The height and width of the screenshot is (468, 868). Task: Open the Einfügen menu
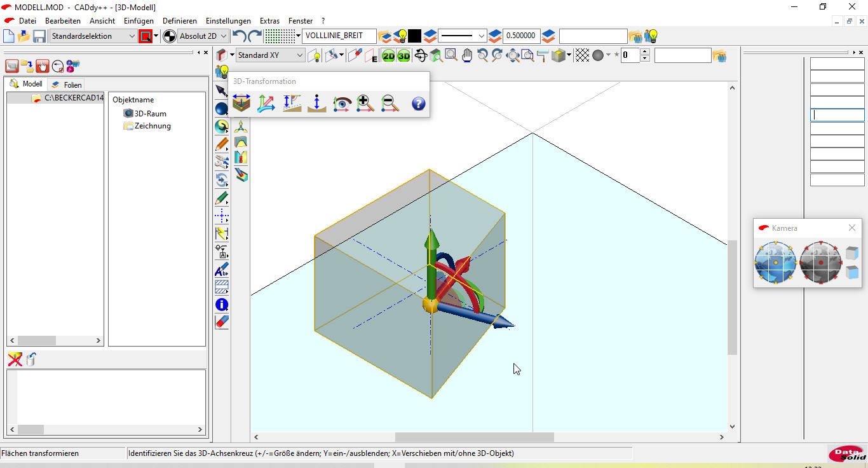coord(139,21)
